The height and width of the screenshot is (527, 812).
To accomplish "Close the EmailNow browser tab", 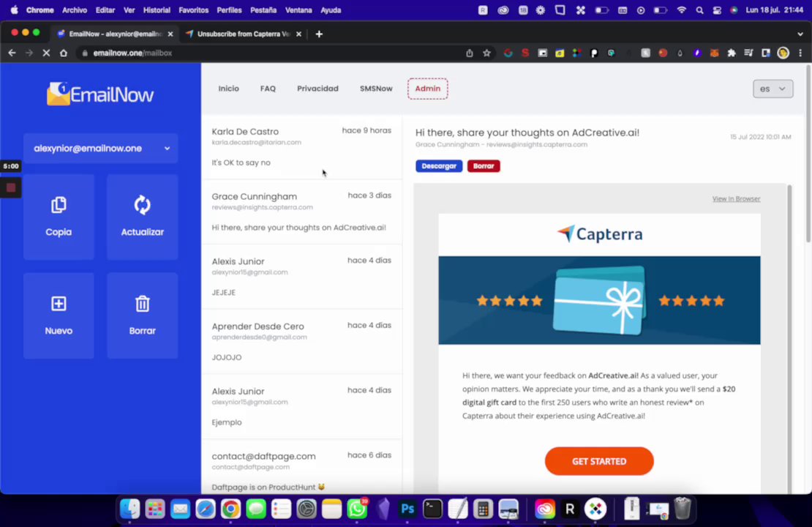I will click(170, 34).
